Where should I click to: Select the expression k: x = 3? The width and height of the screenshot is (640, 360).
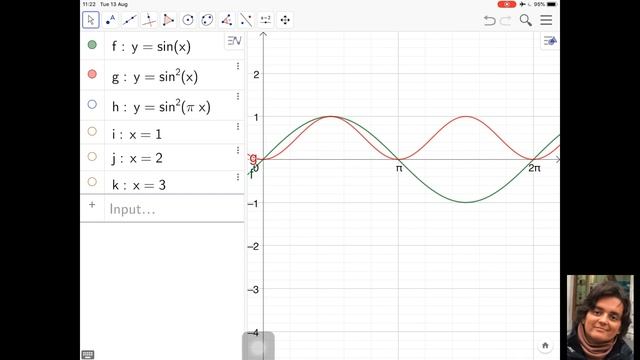click(x=139, y=185)
